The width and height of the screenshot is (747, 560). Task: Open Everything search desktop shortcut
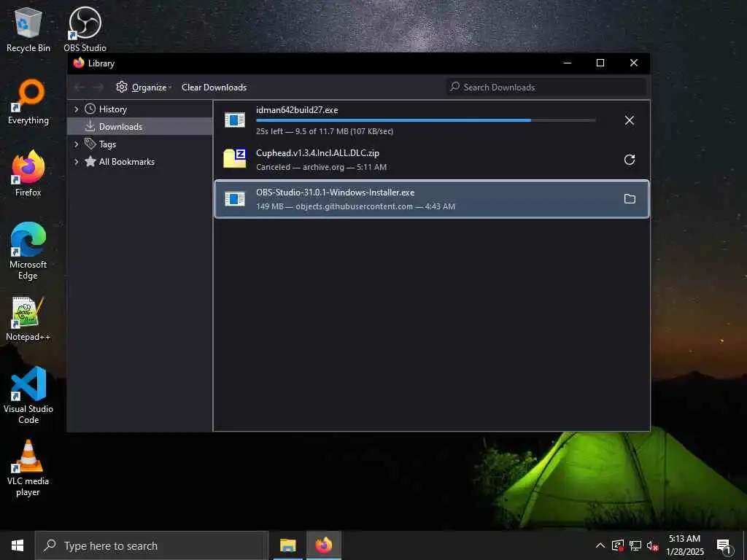28,102
